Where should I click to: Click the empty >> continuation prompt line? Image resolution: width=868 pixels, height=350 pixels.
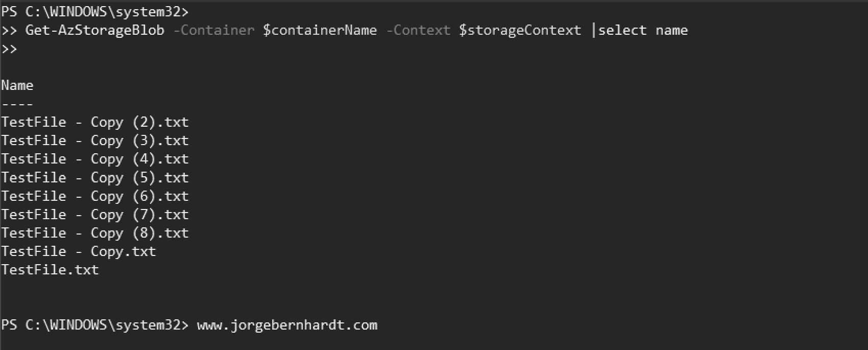(x=9, y=49)
